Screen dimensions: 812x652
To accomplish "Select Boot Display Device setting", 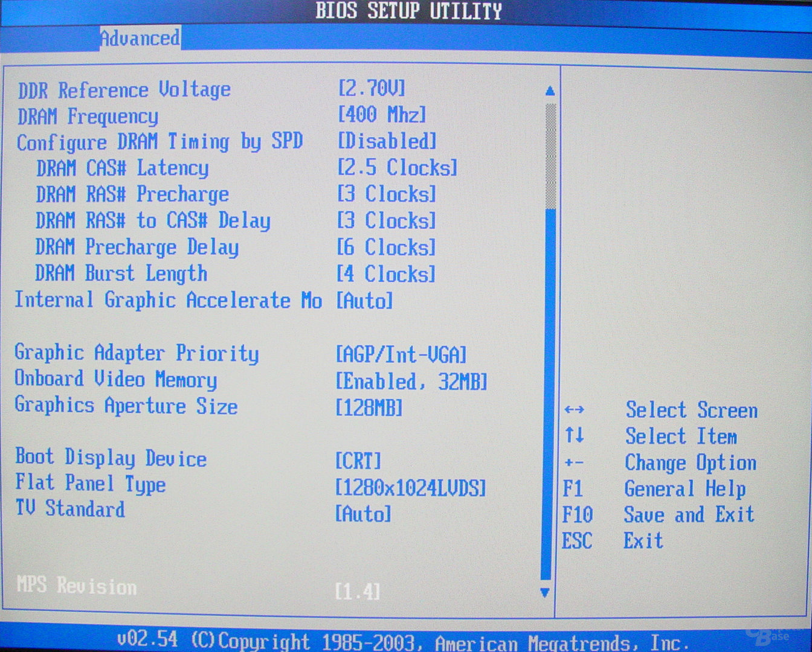I will [x=111, y=458].
